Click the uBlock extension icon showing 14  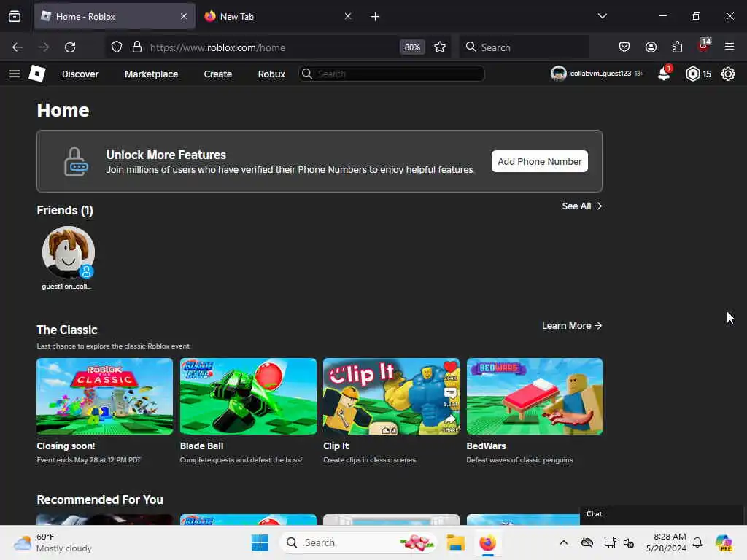click(x=704, y=46)
